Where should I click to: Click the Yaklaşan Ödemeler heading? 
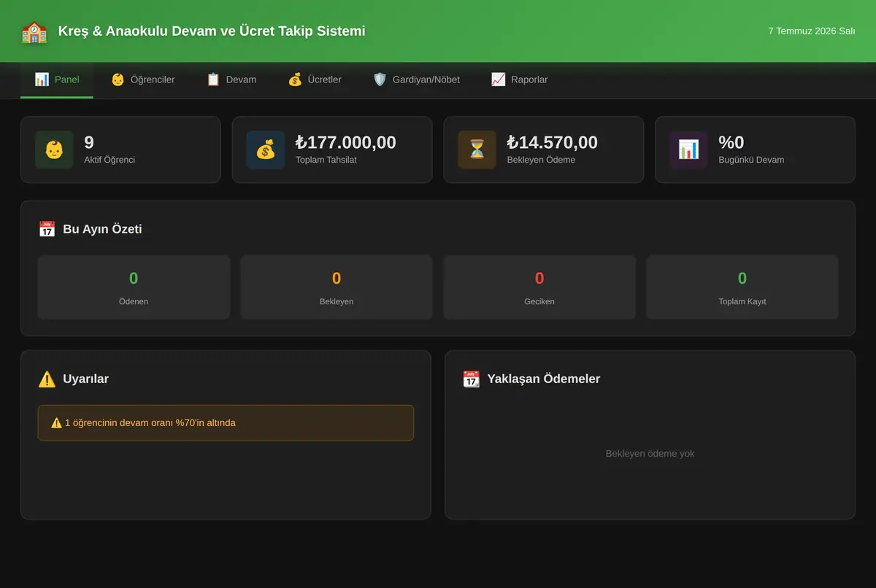pos(544,379)
